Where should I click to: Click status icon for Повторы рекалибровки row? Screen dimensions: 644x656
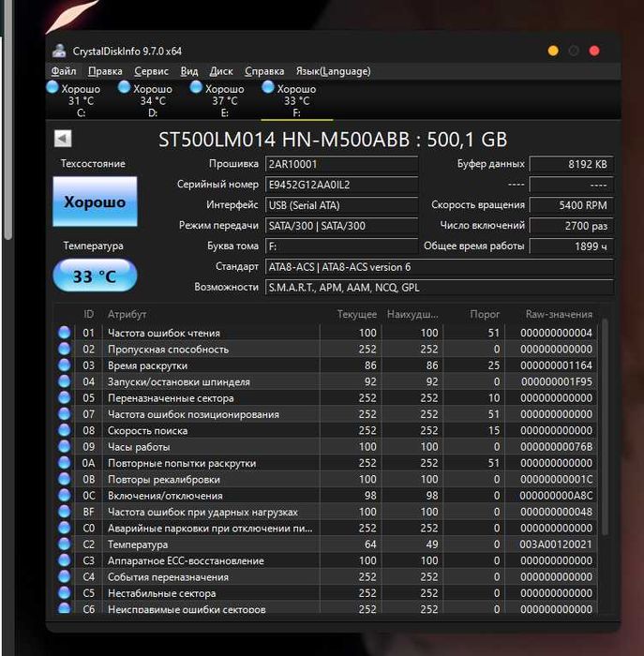pos(64,480)
